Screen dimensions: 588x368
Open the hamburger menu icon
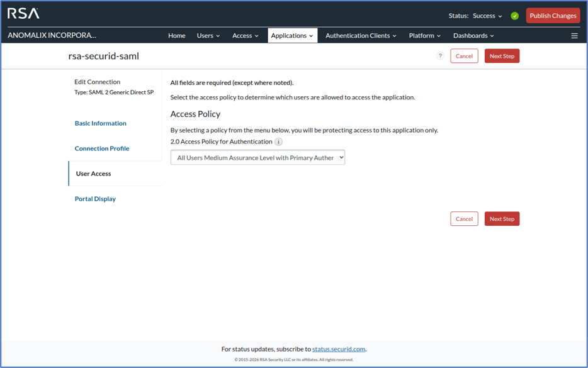pos(574,36)
